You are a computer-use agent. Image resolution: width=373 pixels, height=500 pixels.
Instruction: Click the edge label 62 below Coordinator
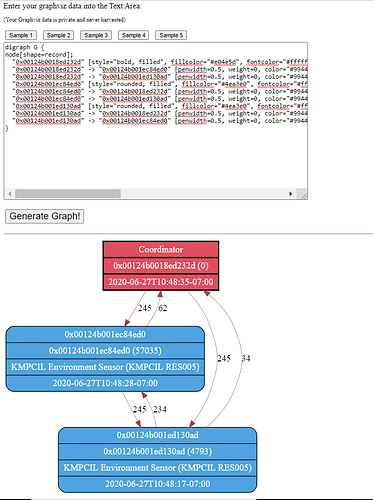(x=163, y=308)
